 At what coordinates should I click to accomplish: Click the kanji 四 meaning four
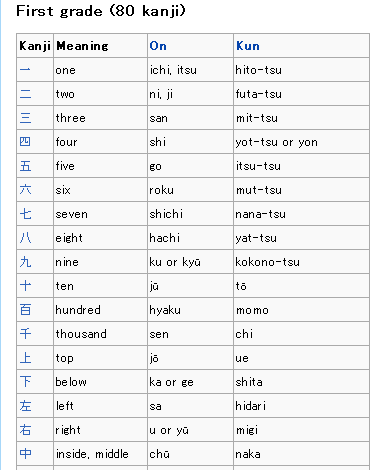[25, 142]
